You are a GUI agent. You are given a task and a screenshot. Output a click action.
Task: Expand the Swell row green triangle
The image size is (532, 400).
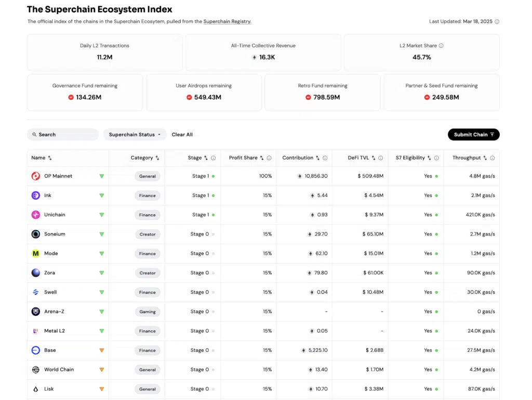coord(101,292)
